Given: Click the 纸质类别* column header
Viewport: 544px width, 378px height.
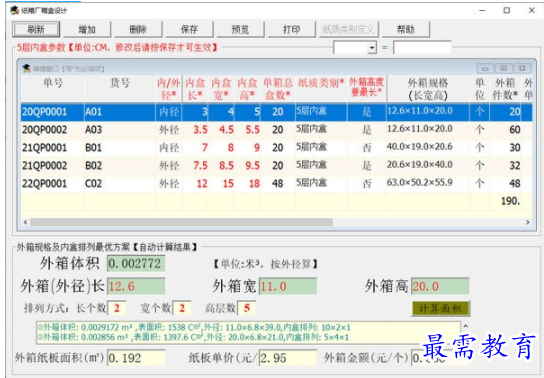Looking at the screenshot, I should tap(321, 88).
